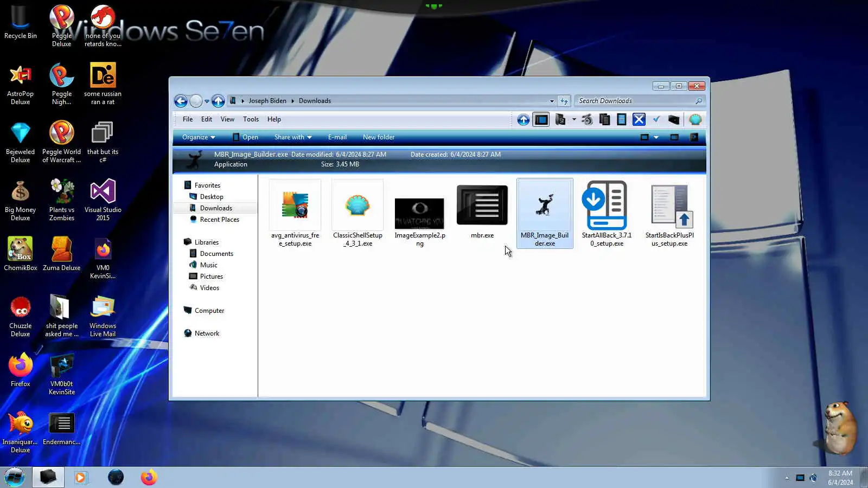Click the Zuma Deluxe desktop icon
This screenshot has height=488, width=868.
point(62,254)
